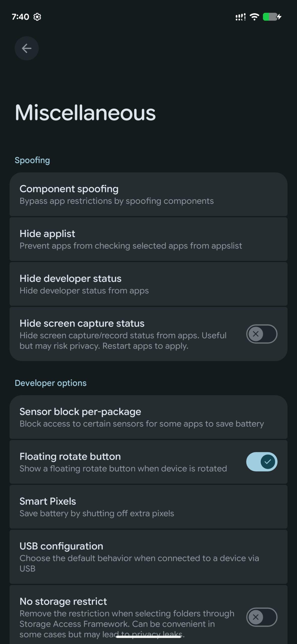Open Smart Pixels settings

point(148,507)
